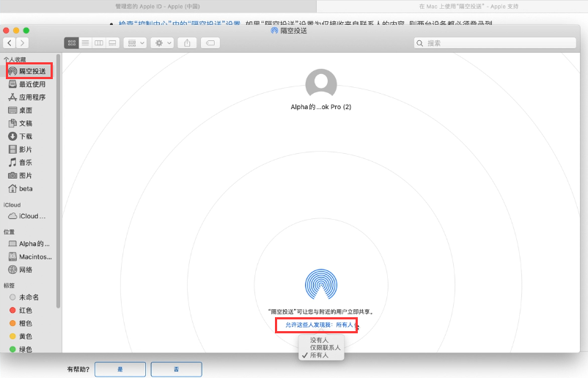This screenshot has width=588, height=378.
Task: Open the group-by arrangement dropdown
Action: [x=136, y=43]
